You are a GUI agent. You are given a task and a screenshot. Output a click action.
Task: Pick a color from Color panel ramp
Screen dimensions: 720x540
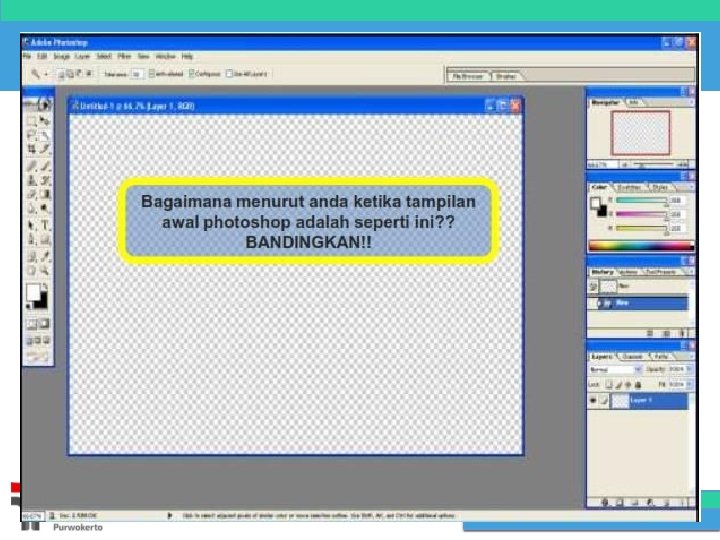[641, 247]
